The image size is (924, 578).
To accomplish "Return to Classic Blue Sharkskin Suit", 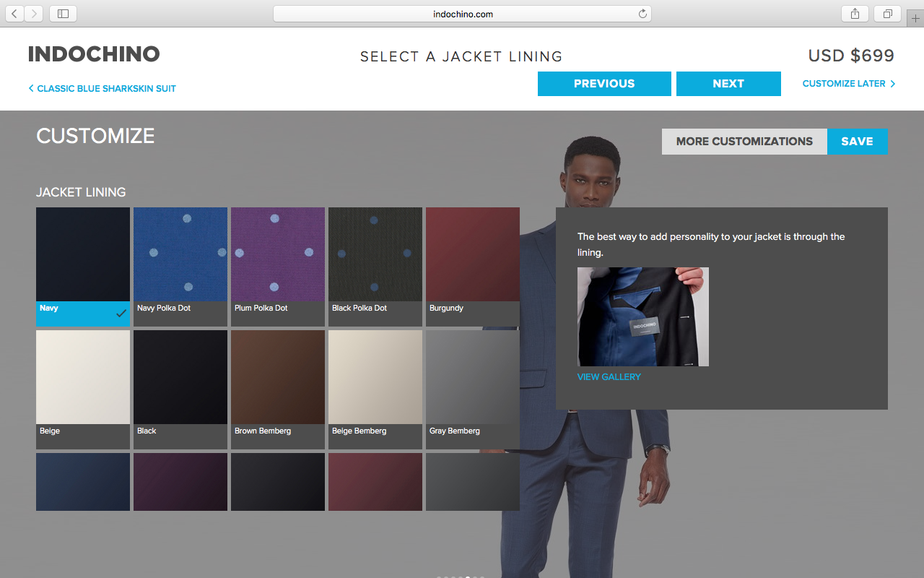I will (103, 88).
